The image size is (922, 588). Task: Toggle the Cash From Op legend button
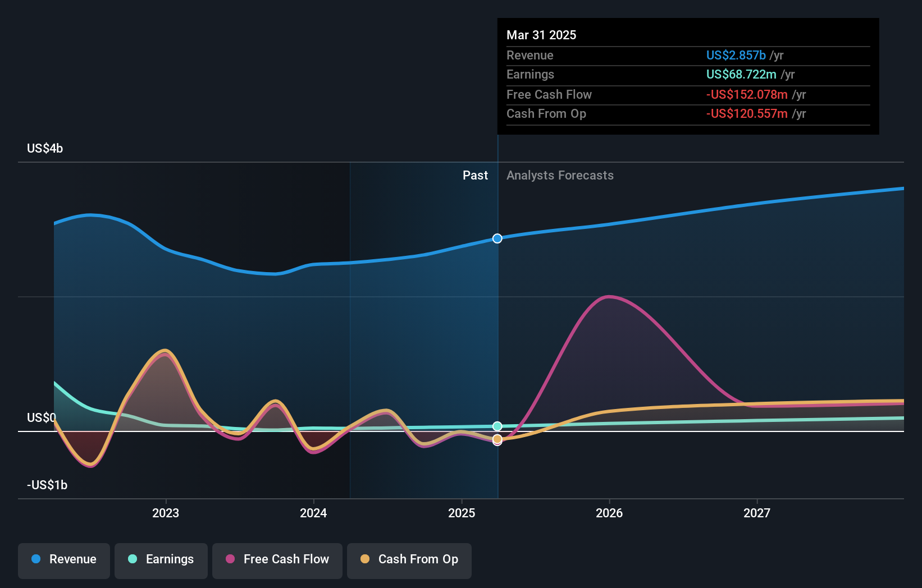coord(409,561)
